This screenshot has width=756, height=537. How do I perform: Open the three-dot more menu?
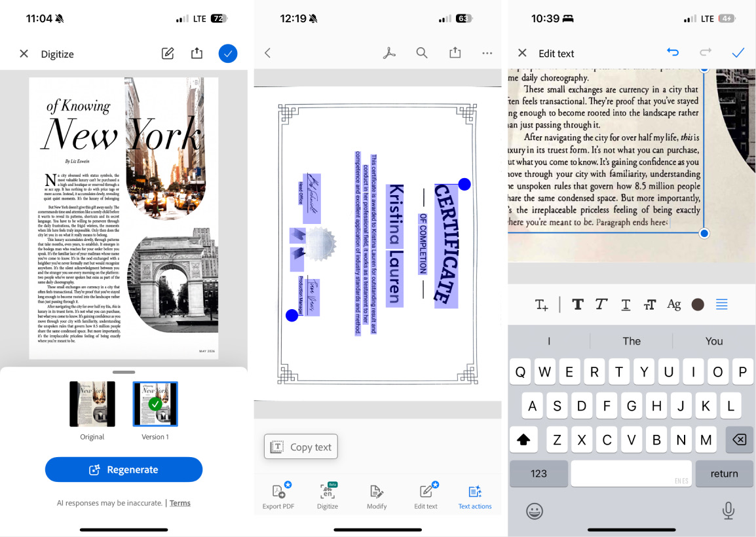pos(487,53)
